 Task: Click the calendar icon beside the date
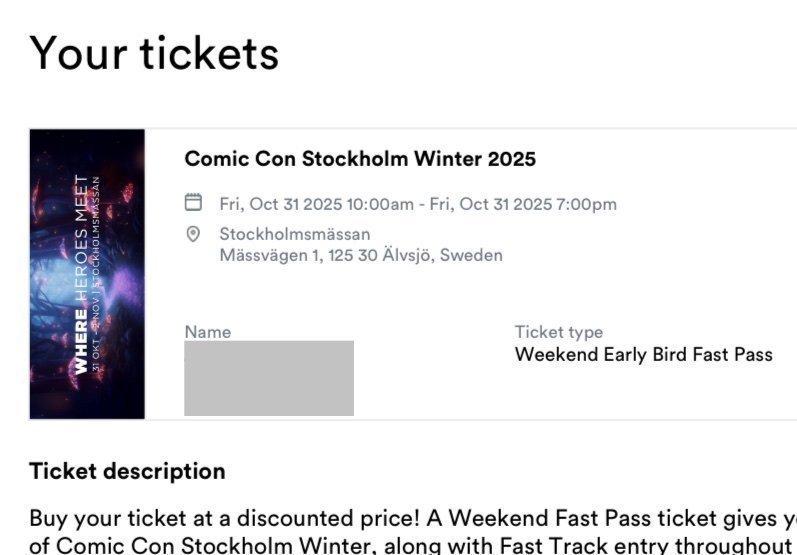pyautogui.click(x=194, y=203)
